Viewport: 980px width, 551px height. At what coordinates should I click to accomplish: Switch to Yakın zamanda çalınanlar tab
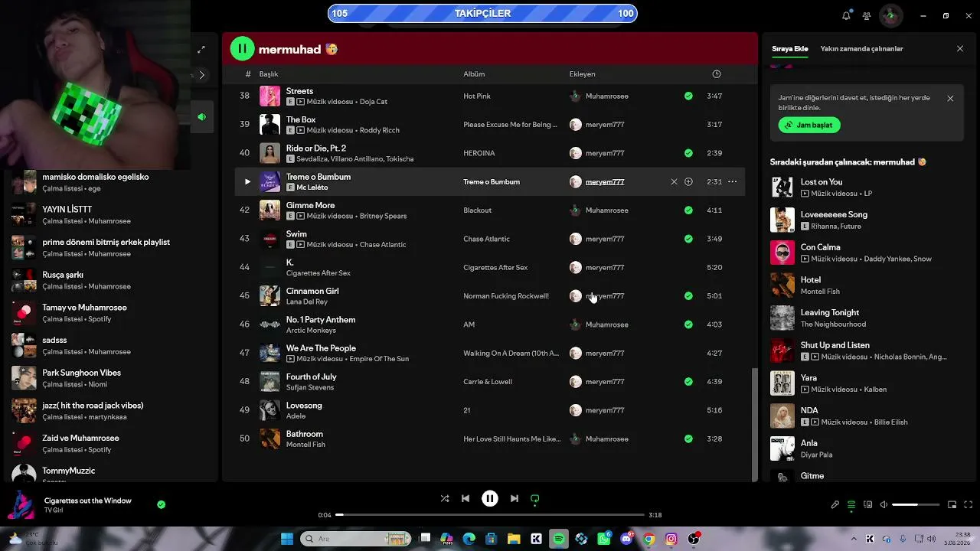(861, 49)
